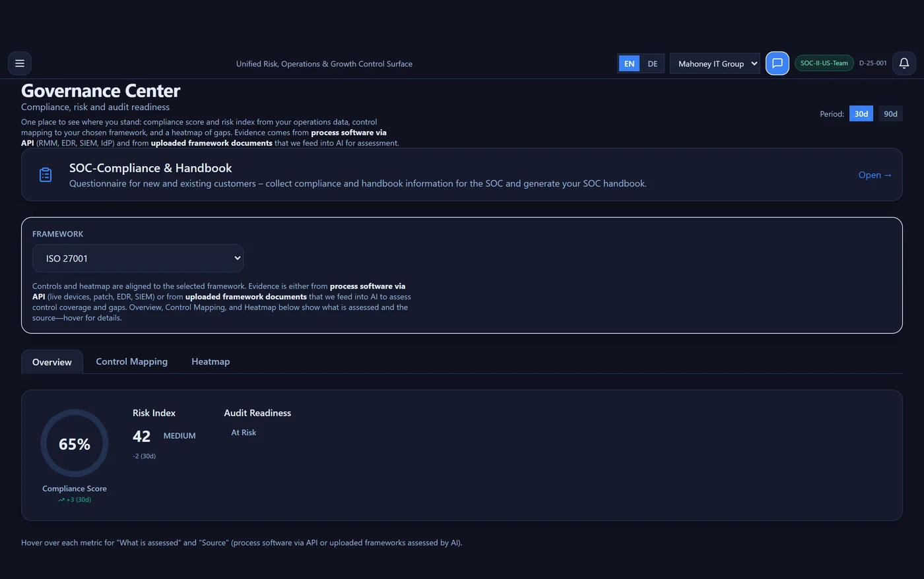
Task: Open the SOC-Compliance & Handbook questionnaire
Action: pyautogui.click(x=874, y=175)
